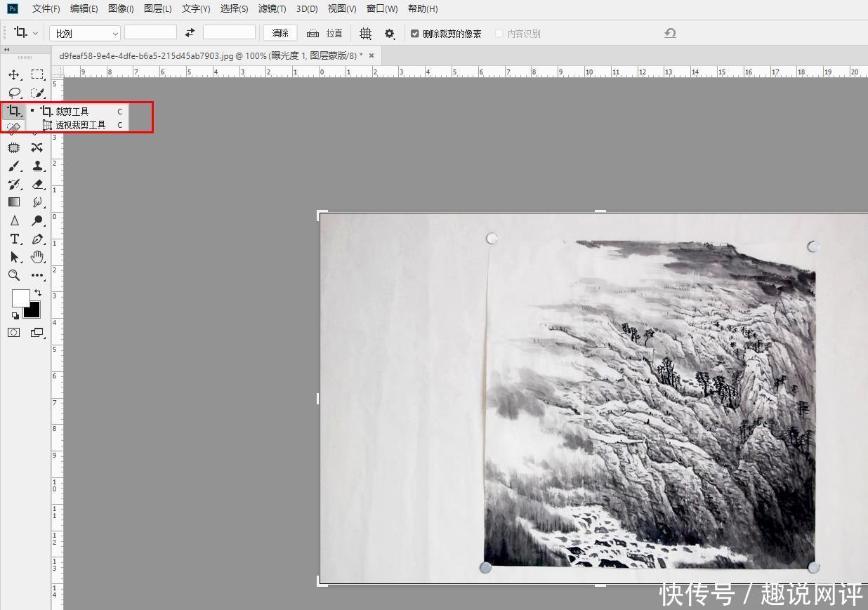Viewport: 868px width, 610px height.
Task: Select the Dodge tool
Action: [37, 220]
